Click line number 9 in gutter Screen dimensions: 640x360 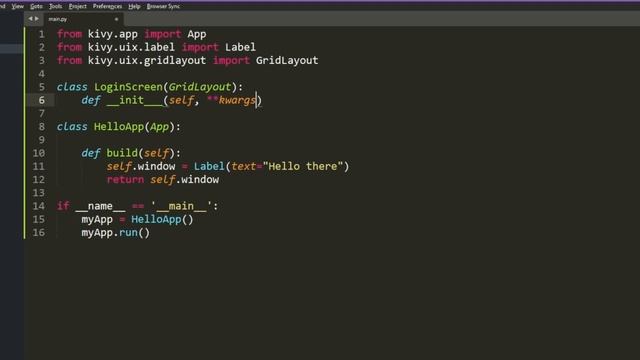(x=42, y=140)
